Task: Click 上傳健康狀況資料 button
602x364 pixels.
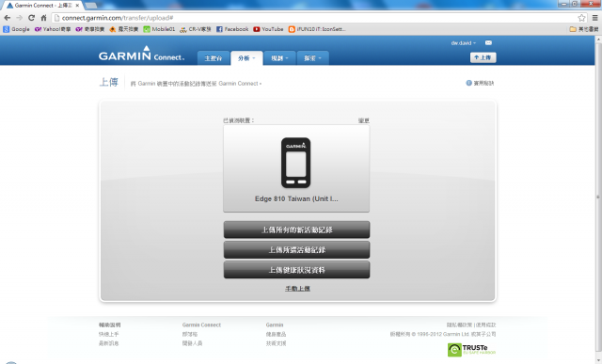Action: click(x=296, y=270)
